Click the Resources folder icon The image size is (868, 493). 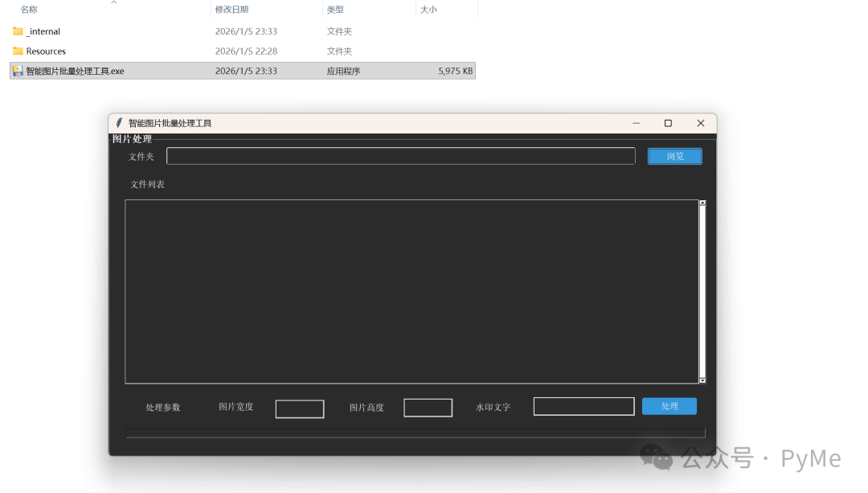pyautogui.click(x=18, y=51)
